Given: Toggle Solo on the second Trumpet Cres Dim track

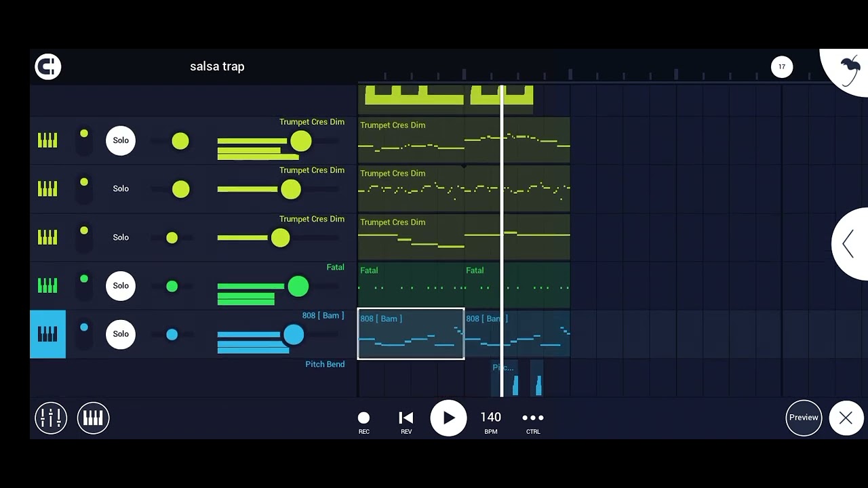Looking at the screenshot, I should [121, 188].
